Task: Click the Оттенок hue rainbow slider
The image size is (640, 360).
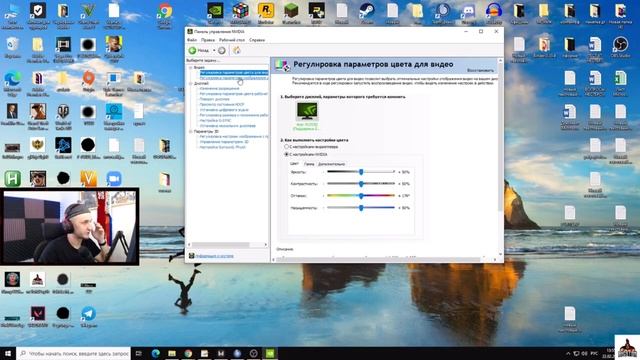Action: (x=361, y=196)
